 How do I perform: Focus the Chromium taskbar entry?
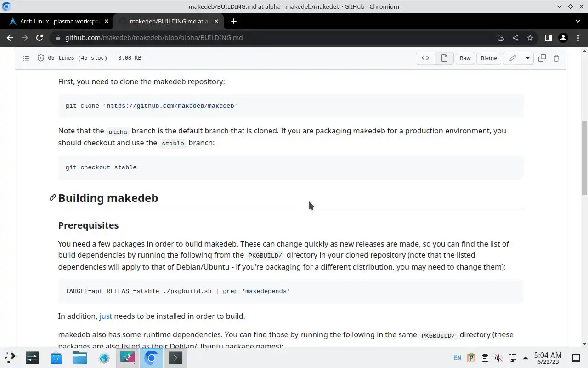tap(152, 357)
